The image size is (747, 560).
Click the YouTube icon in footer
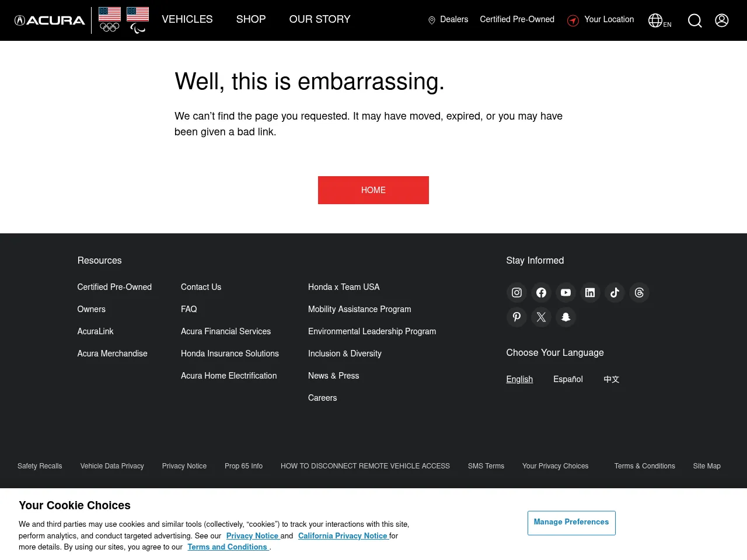(566, 293)
